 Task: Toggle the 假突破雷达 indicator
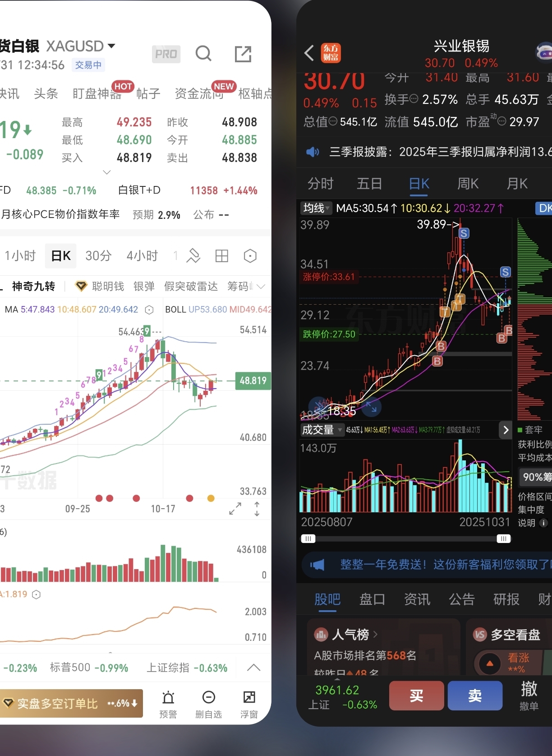(191, 286)
